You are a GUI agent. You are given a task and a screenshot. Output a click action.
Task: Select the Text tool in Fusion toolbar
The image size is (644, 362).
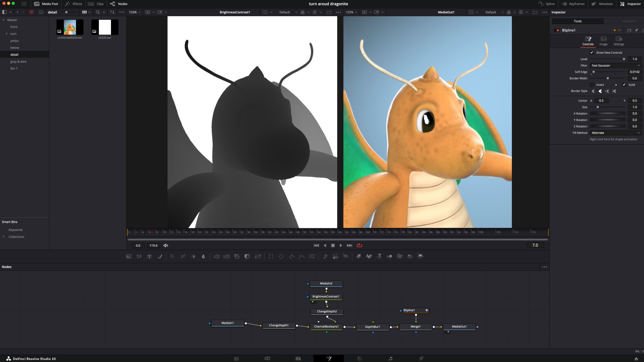click(x=150, y=256)
